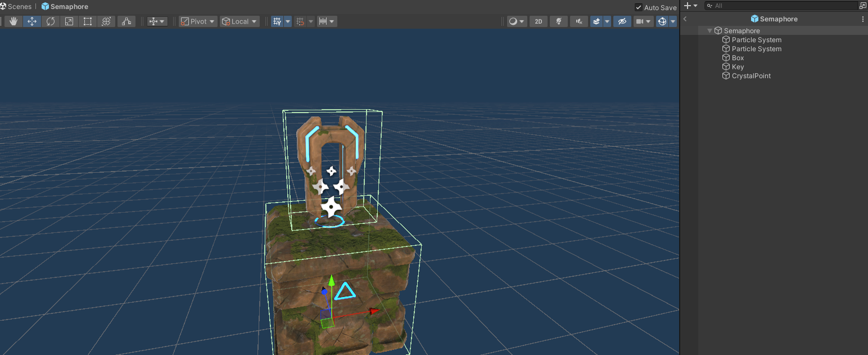This screenshot has height=355, width=868.
Task: Select the Scale tool
Action: coord(69,21)
